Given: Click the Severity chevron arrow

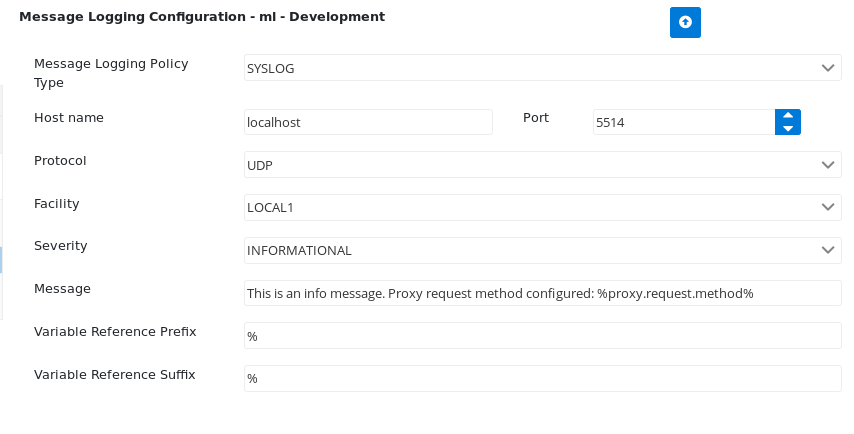Looking at the screenshot, I should click(x=828, y=250).
